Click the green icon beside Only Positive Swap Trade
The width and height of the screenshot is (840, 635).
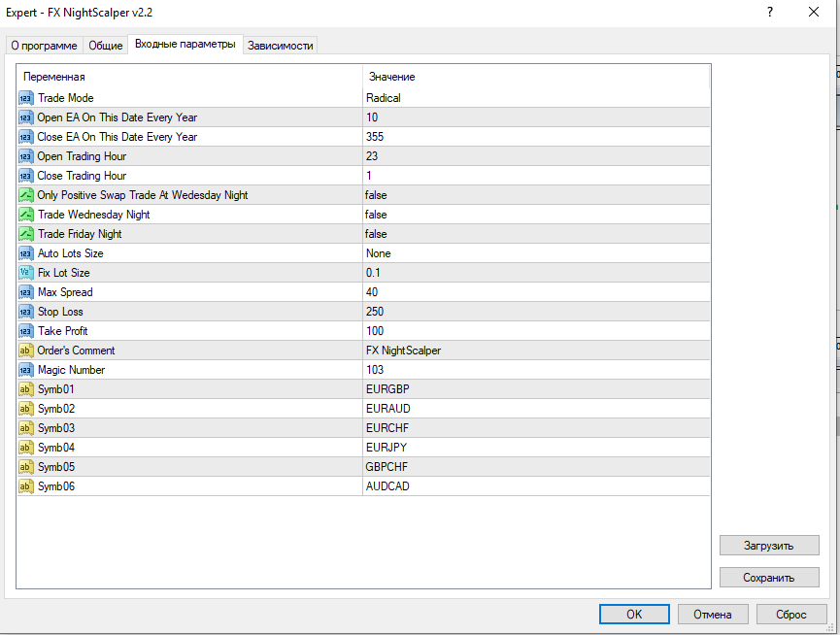[x=25, y=195]
